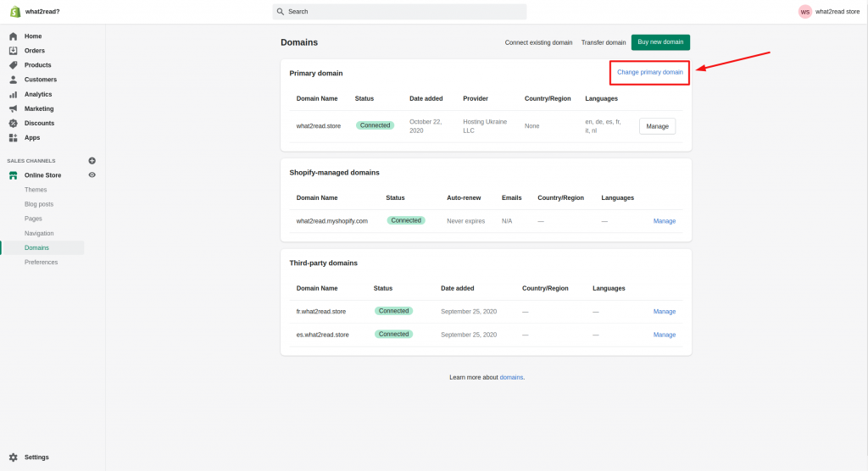868x471 pixels.
Task: Open Blog posts under Online Store
Action: point(39,204)
